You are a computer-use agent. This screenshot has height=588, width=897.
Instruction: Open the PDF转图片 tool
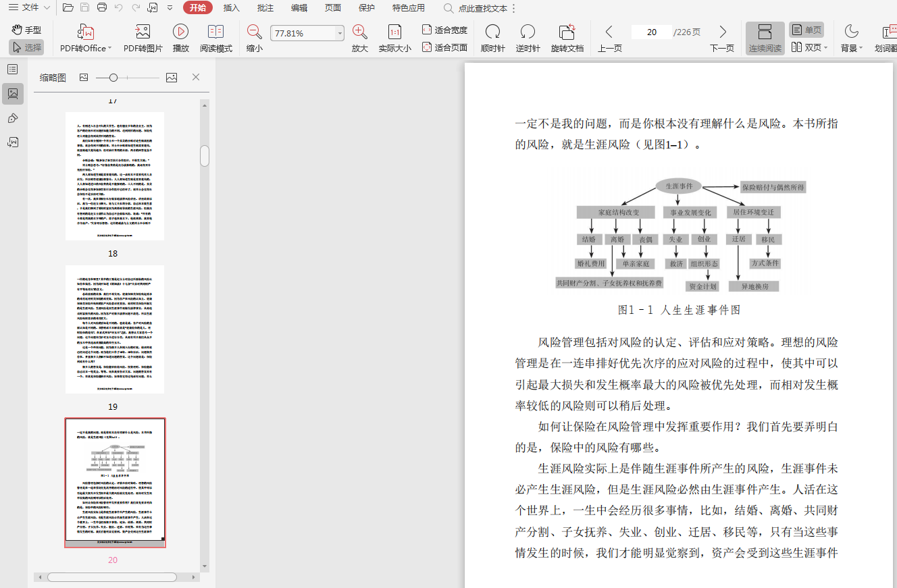click(x=143, y=32)
